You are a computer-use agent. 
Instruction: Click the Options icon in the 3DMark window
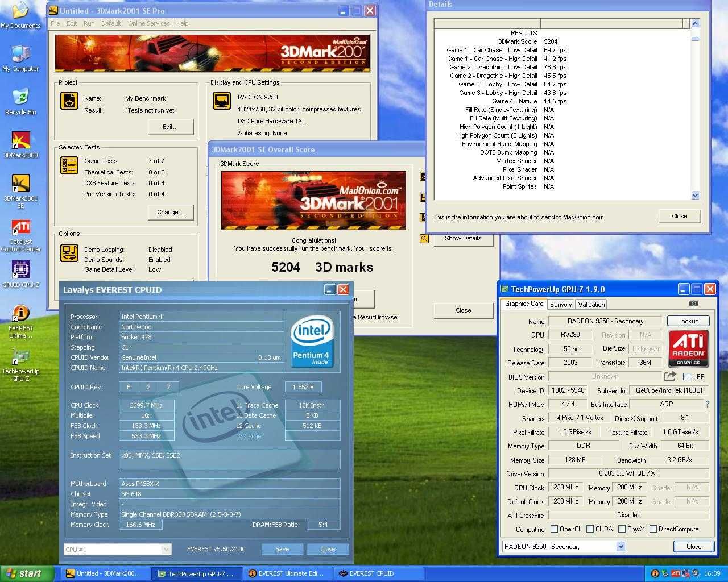[69, 253]
